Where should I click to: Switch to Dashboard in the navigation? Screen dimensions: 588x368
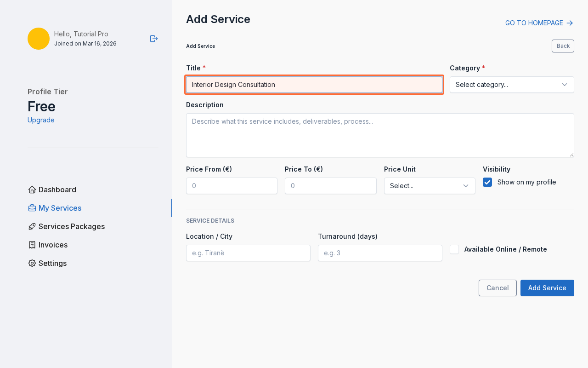tap(57, 190)
